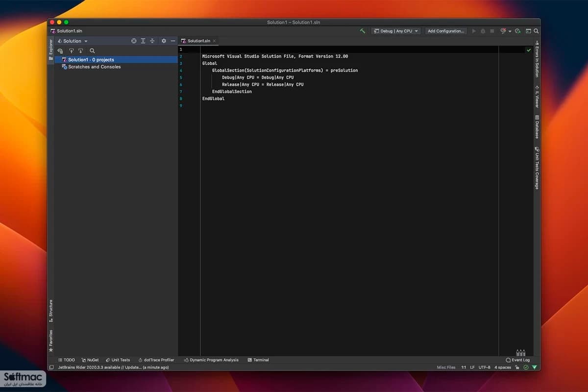Click the green circle check status icon

pyautogui.click(x=526, y=367)
